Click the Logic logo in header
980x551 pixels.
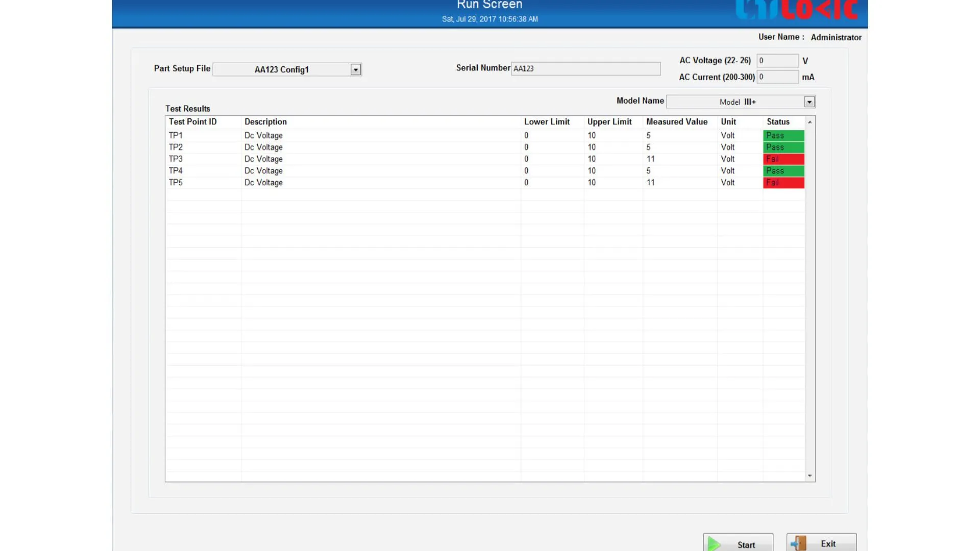point(797,10)
